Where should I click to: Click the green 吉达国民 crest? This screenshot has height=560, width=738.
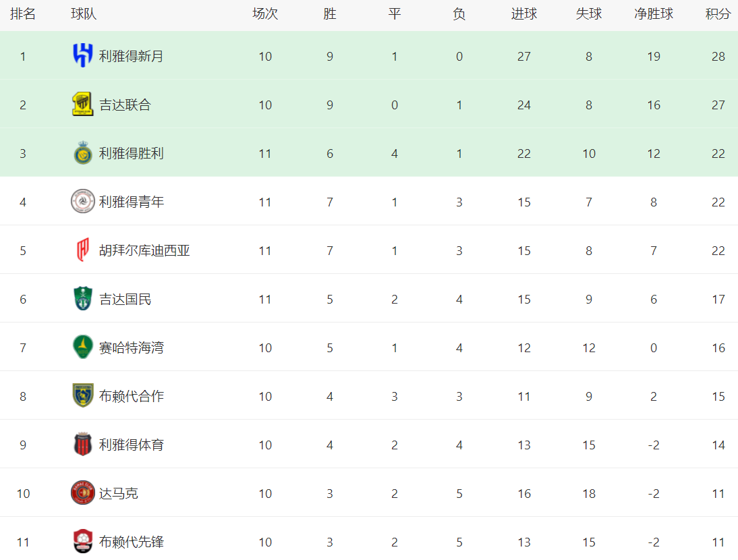[x=83, y=298]
